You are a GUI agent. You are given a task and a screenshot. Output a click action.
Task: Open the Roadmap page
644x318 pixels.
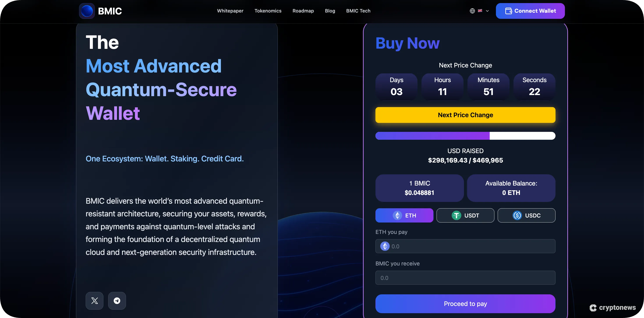(303, 11)
